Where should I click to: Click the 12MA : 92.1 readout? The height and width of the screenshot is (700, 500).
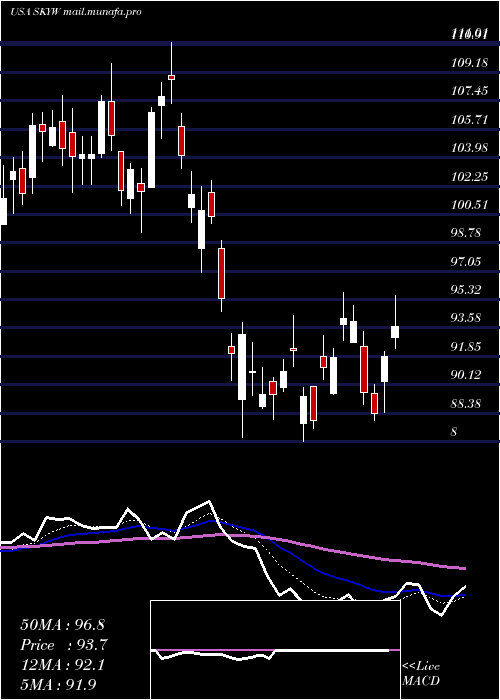pyautogui.click(x=62, y=665)
